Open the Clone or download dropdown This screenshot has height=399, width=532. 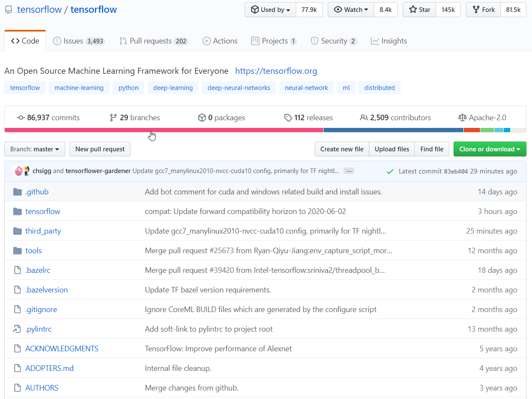(490, 149)
